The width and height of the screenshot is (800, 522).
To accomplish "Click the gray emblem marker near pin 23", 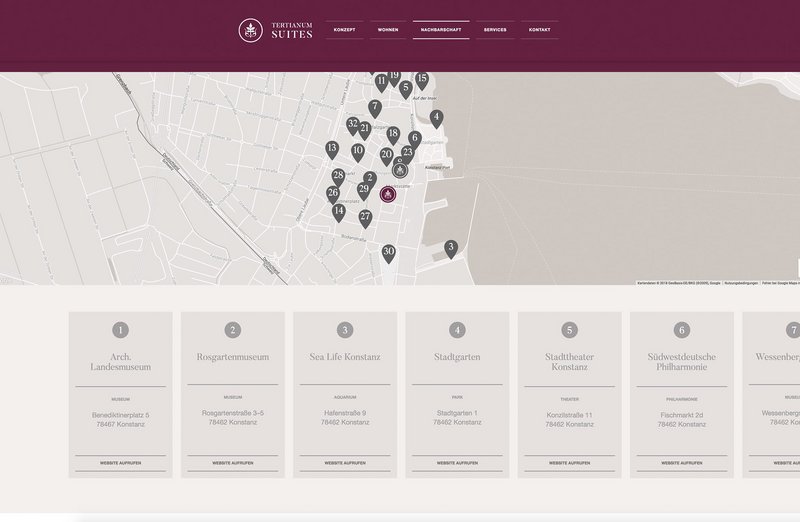I will click(x=401, y=169).
